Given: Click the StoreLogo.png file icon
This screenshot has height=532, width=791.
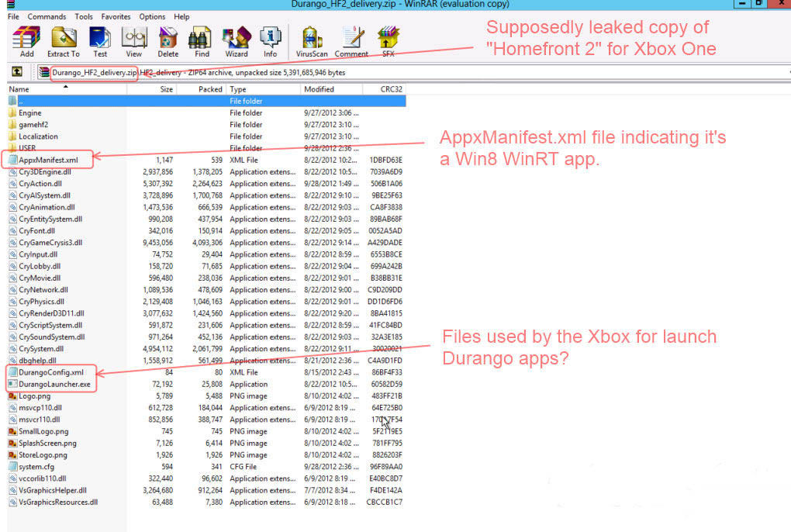Looking at the screenshot, I should pyautogui.click(x=12, y=455).
